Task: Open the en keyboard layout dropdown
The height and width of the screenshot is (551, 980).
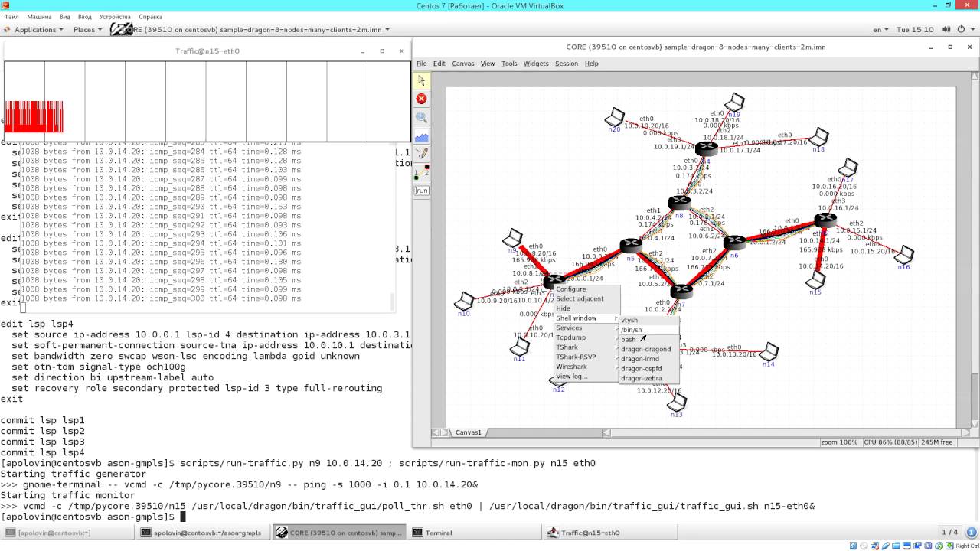Action: point(881,30)
